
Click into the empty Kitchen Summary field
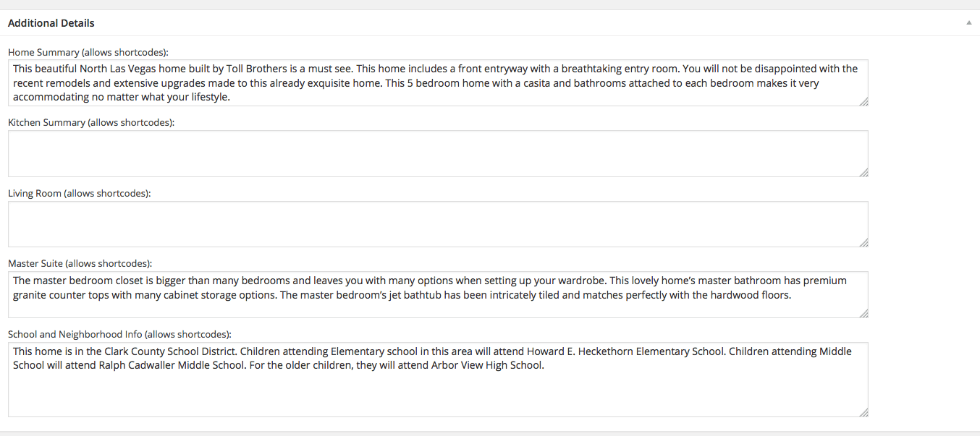coord(438,153)
